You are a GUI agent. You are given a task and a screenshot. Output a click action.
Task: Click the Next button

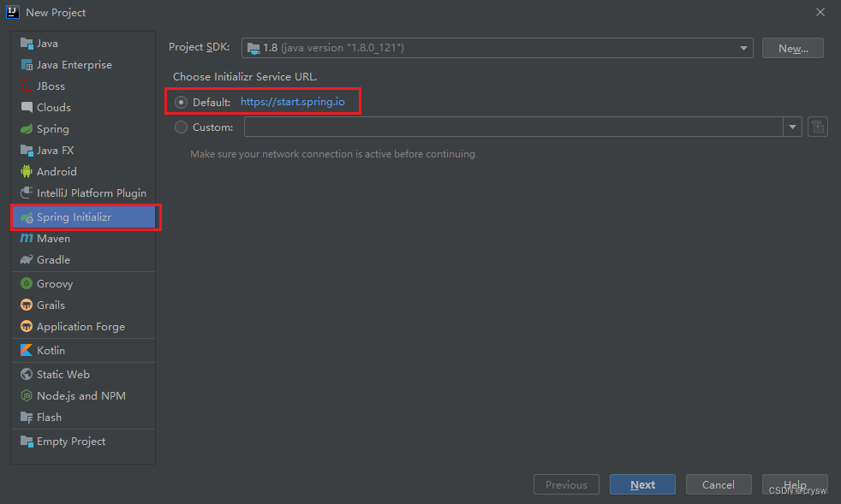642,484
